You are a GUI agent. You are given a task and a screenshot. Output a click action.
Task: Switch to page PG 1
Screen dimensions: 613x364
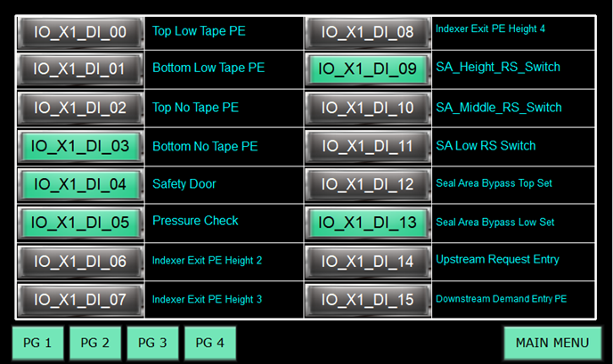(37, 343)
